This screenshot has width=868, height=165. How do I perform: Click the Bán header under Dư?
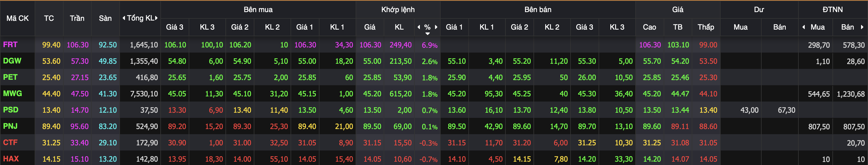(779, 27)
